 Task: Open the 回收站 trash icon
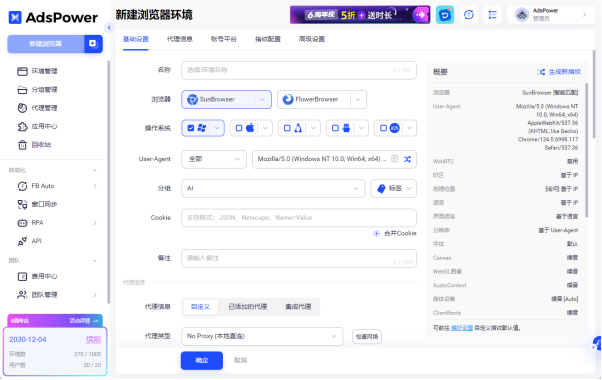(x=22, y=145)
